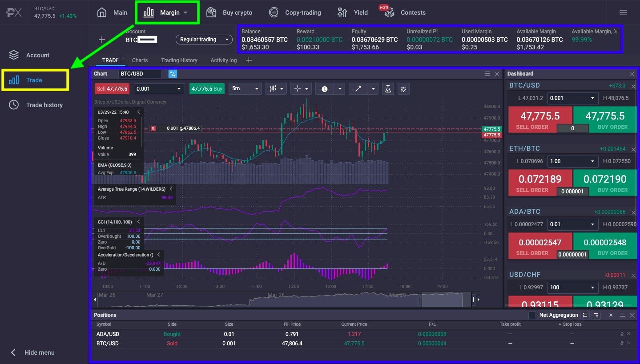Open Account in the sidebar
Screen dimensions: 640x364
click(29, 55)
